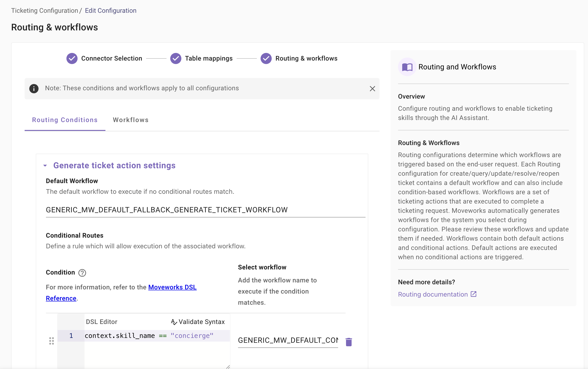Click the book icon beside Routing and Workflows
This screenshot has width=588, height=369.
click(407, 67)
